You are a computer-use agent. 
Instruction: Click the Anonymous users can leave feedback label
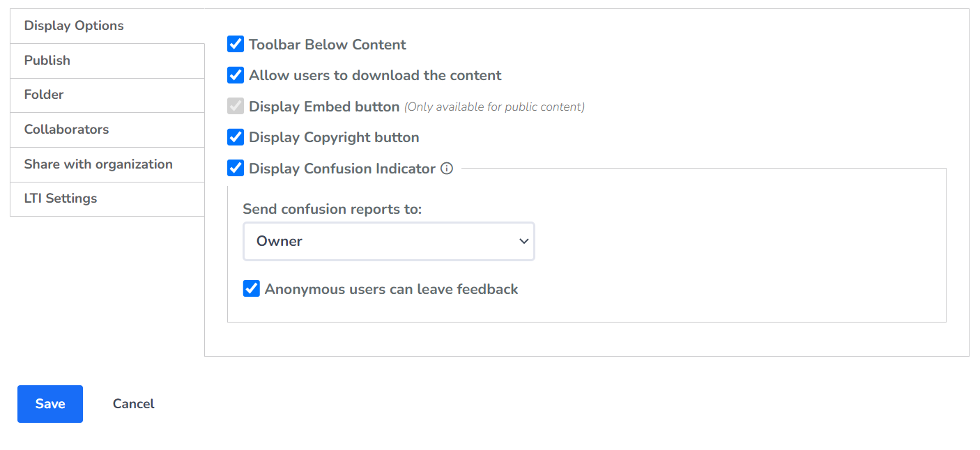[x=390, y=288]
